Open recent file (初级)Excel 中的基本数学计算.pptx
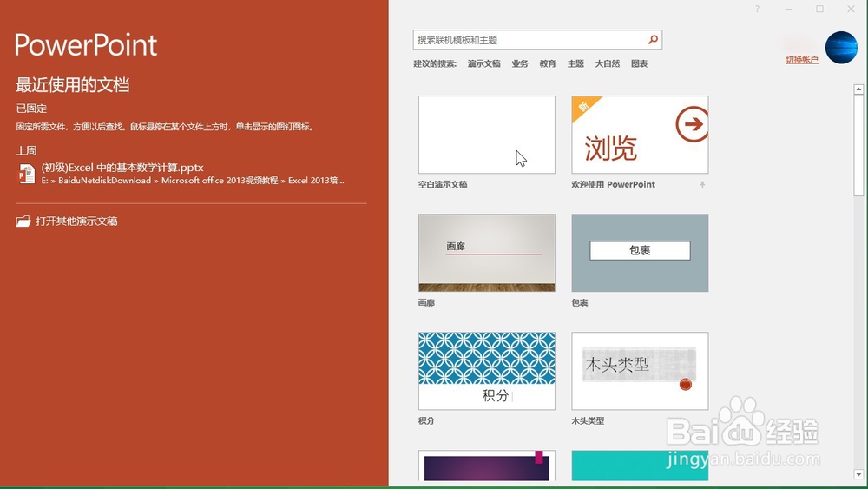 tap(123, 168)
